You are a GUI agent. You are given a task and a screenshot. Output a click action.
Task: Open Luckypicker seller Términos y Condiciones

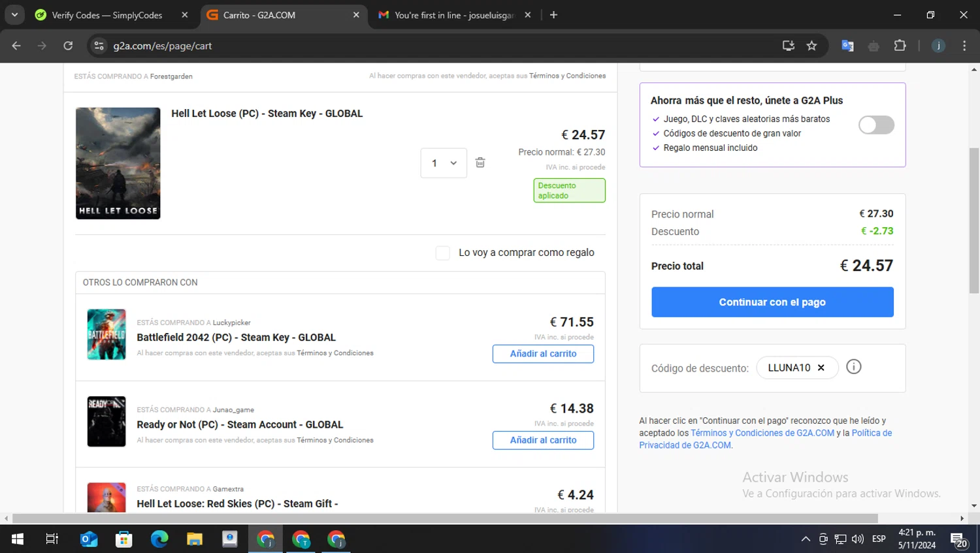coord(335,353)
